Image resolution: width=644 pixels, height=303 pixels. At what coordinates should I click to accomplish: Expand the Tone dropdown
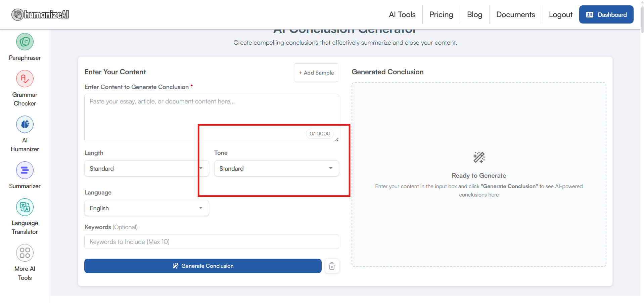coord(276,169)
